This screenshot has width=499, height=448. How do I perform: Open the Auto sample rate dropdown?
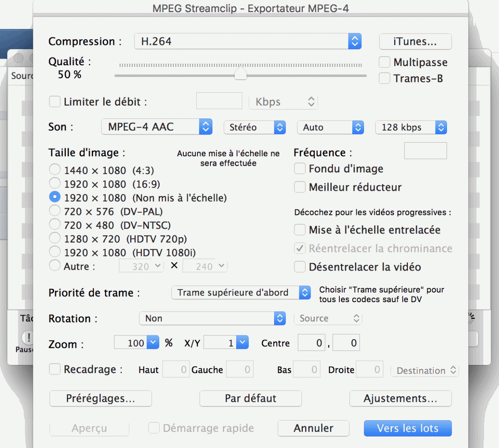point(331,127)
